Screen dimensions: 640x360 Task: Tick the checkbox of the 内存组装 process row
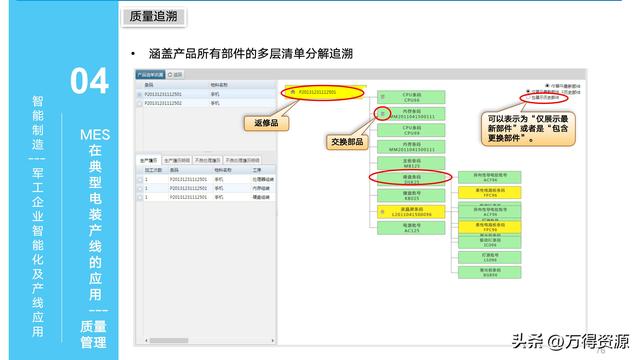140,189
